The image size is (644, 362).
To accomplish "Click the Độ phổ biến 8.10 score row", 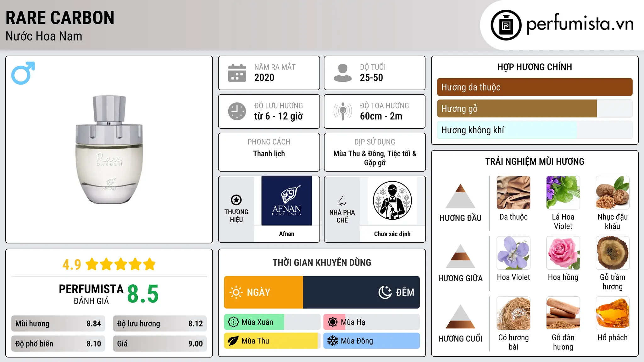I will [58, 343].
